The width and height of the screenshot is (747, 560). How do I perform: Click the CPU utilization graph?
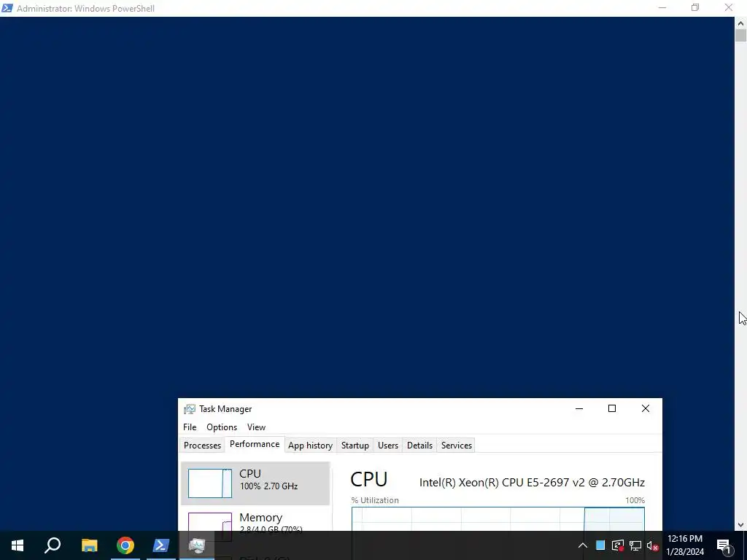pyautogui.click(x=498, y=519)
